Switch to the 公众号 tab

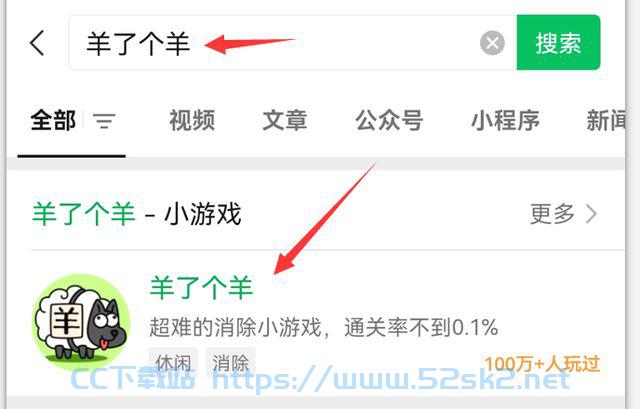(x=389, y=120)
